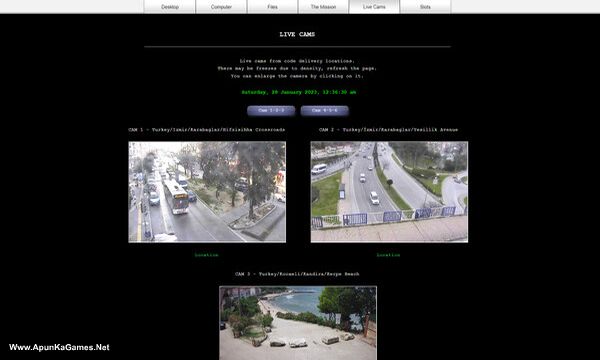Select the Live Cams tab
This screenshot has height=360, width=600.
click(x=374, y=7)
